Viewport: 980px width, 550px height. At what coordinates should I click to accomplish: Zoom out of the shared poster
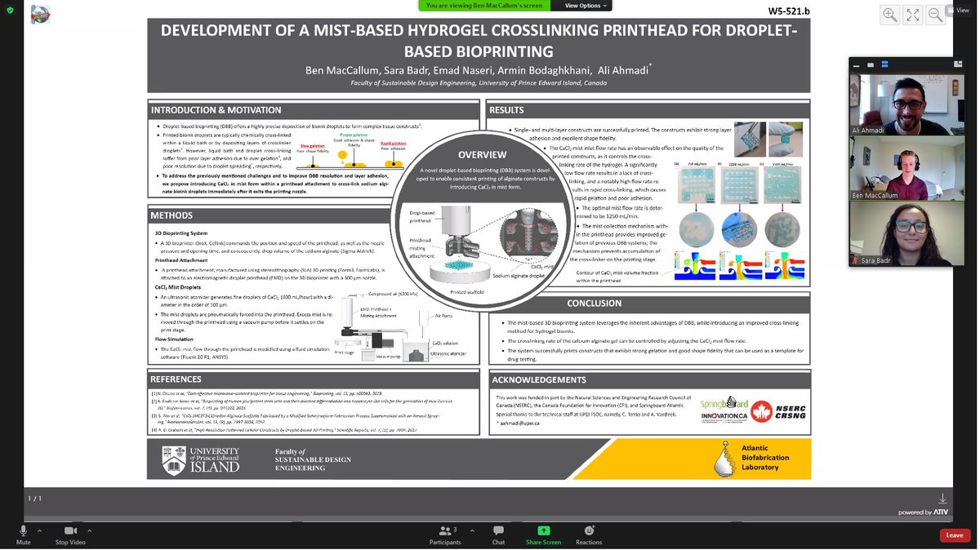point(936,15)
